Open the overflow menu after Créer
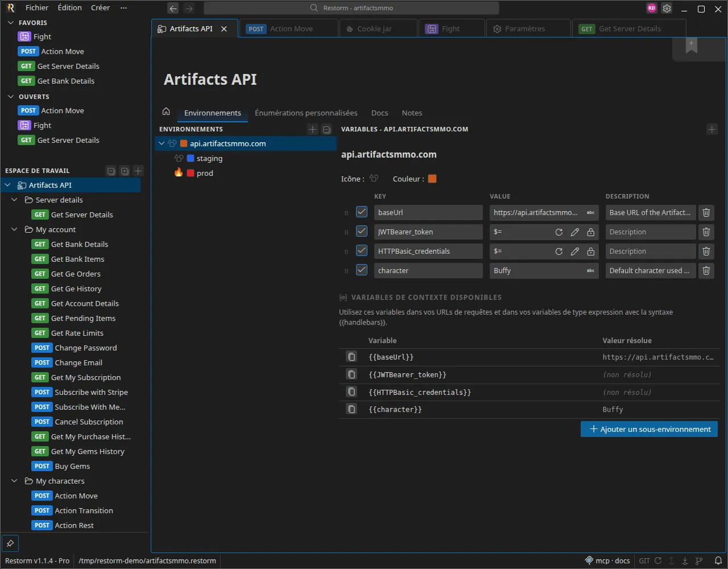Screen dimensions: 728x569 tap(123, 8)
